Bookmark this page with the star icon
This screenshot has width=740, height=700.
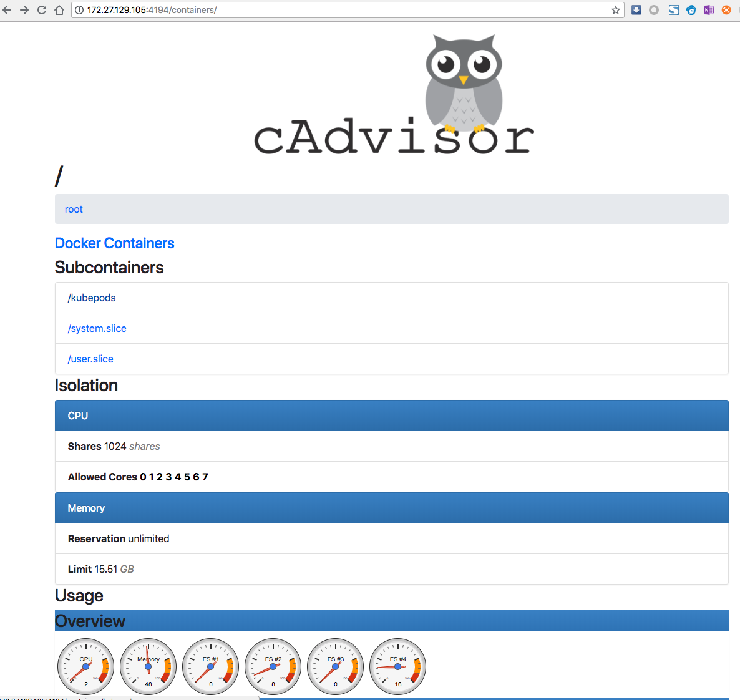pyautogui.click(x=615, y=10)
